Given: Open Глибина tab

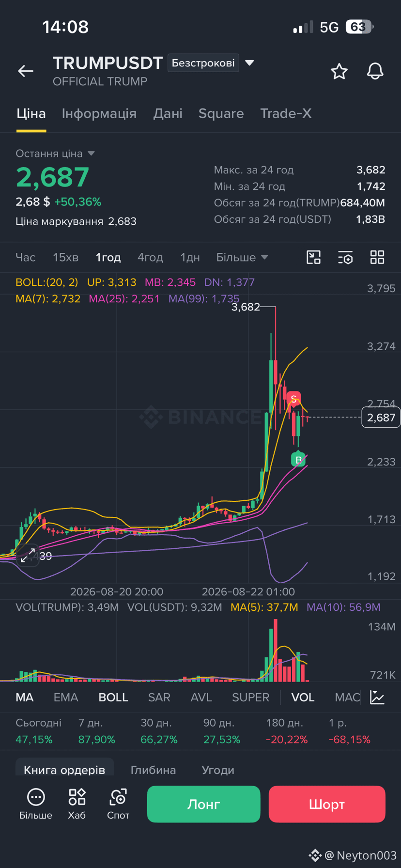Looking at the screenshot, I should 154,770.
